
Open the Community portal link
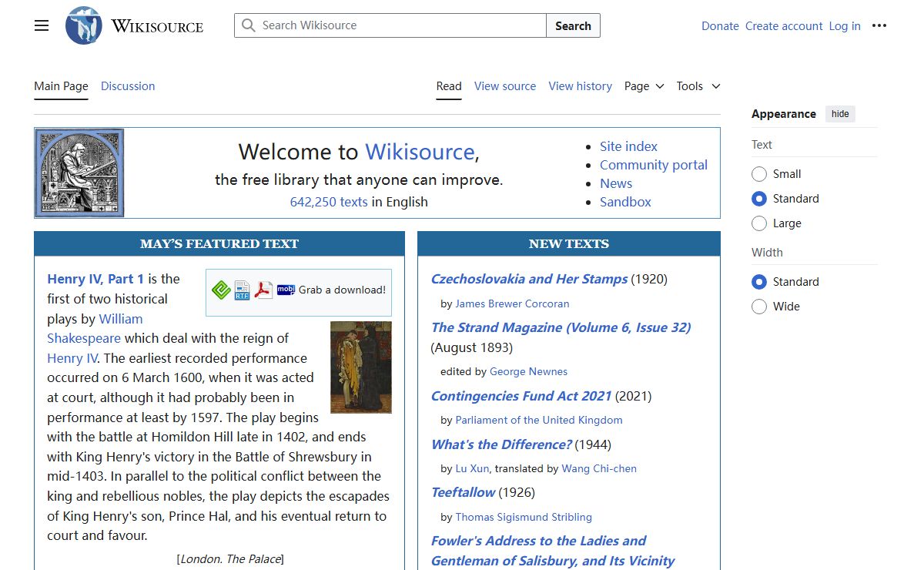pos(654,165)
